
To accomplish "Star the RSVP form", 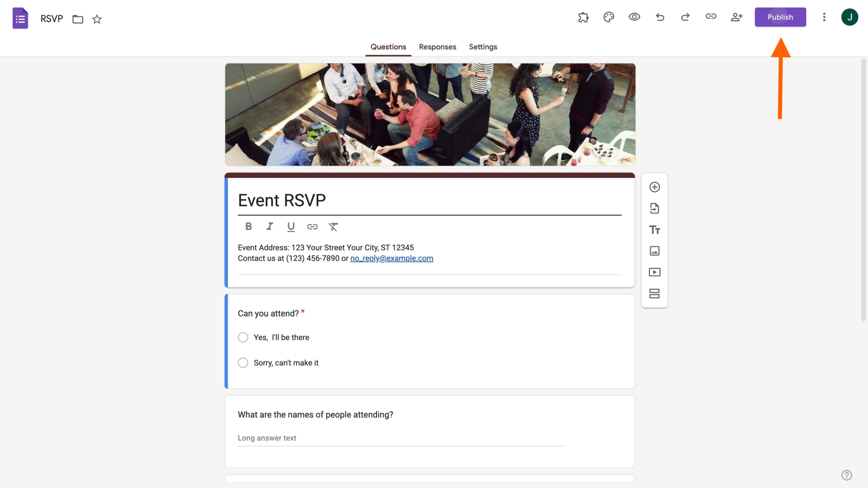I will coord(97,19).
